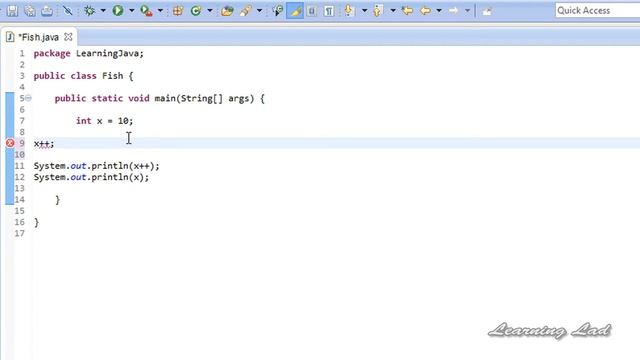The height and width of the screenshot is (360, 640).
Task: Click line number 17 in the gutter
Action: tap(19, 233)
